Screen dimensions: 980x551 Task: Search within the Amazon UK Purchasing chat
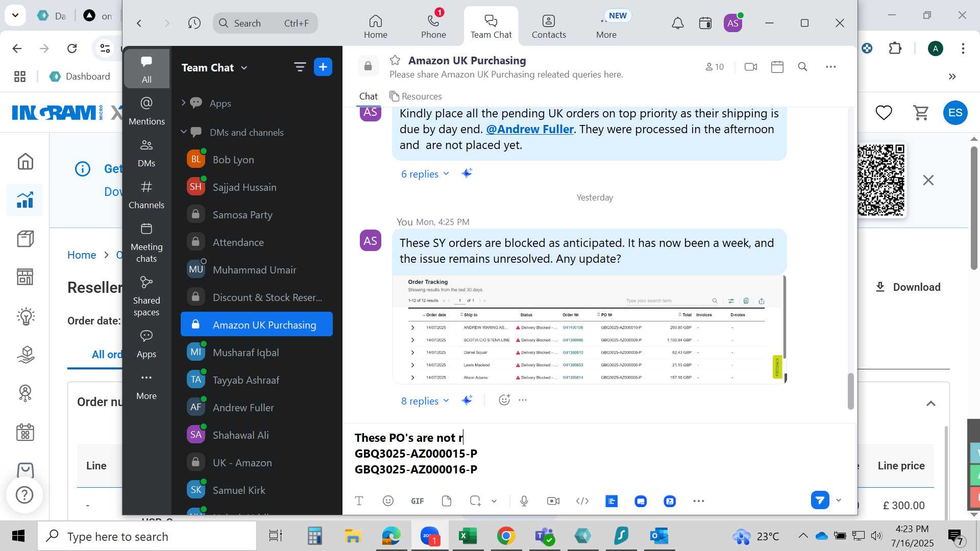[x=802, y=67]
